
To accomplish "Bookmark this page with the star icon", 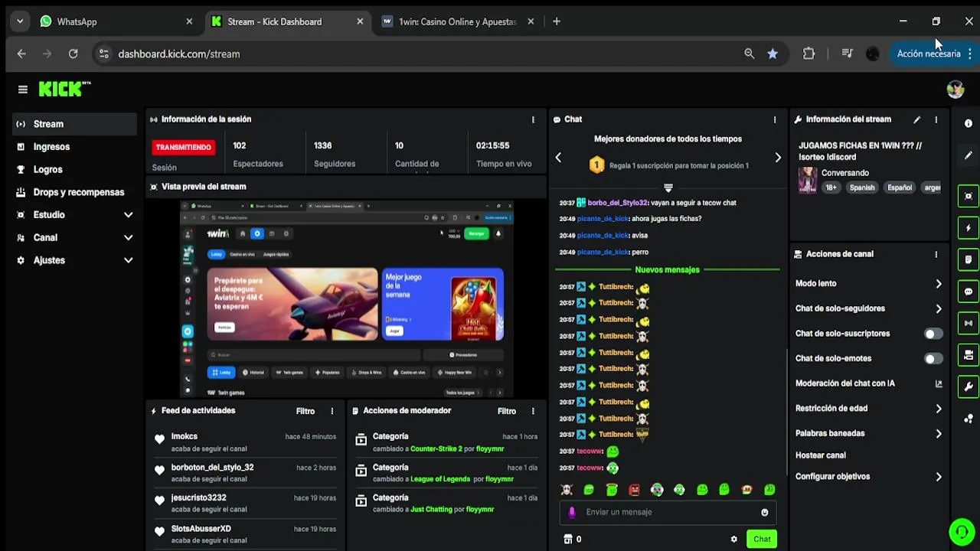I will coord(773,54).
